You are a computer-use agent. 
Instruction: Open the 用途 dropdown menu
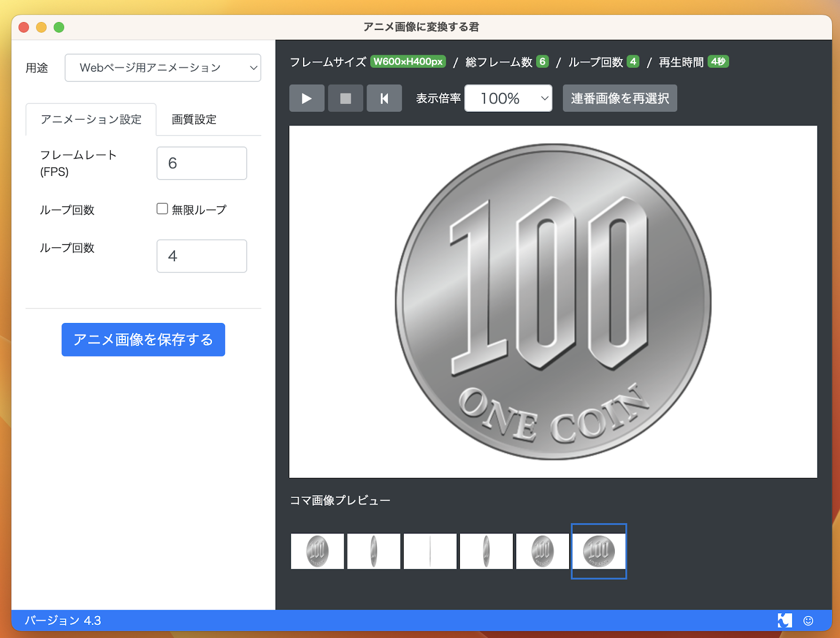[x=163, y=68]
